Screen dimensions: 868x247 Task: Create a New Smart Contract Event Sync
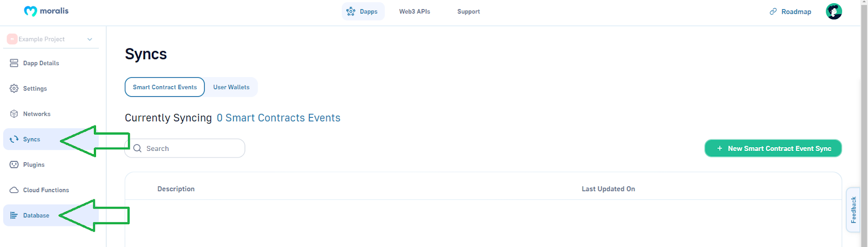[x=773, y=148]
